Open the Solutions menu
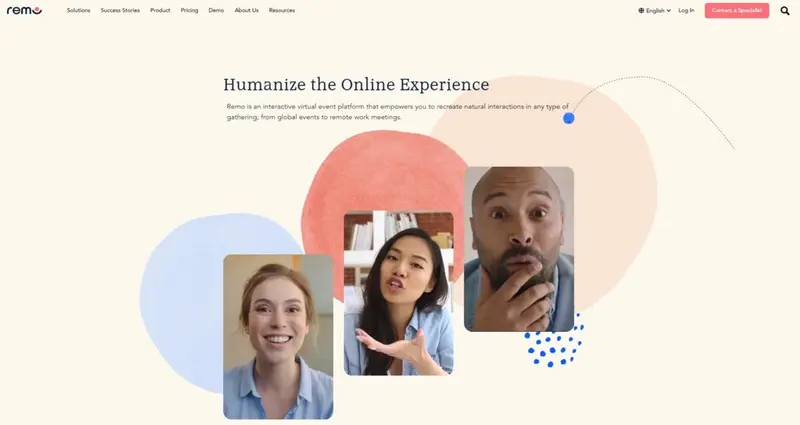Screen dimensions: 800x425 78,10
